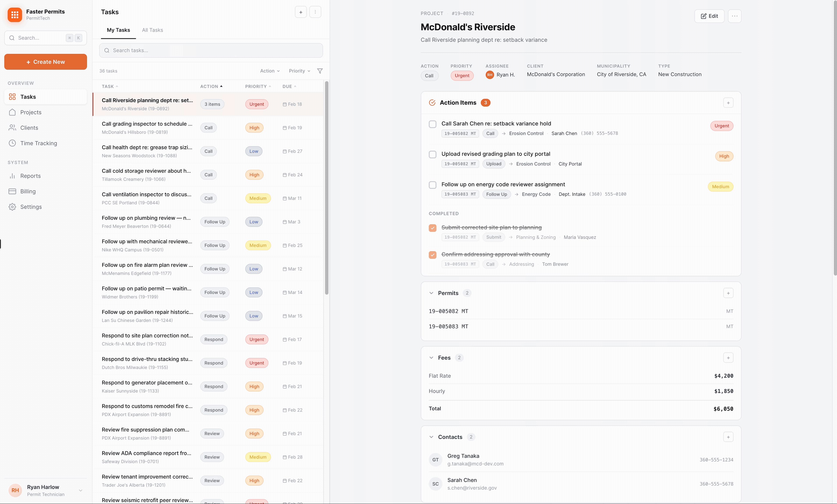Click the filter funnel icon above the task list

point(319,71)
